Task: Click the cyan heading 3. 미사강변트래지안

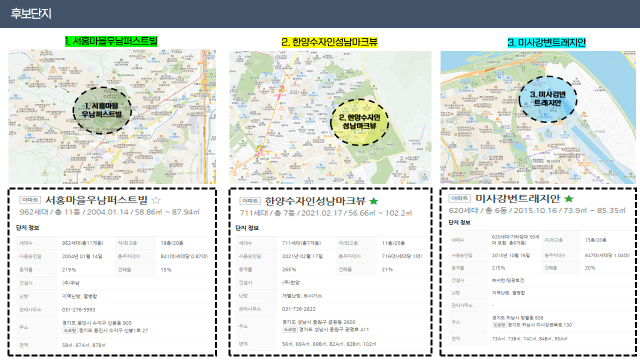Action: point(547,42)
